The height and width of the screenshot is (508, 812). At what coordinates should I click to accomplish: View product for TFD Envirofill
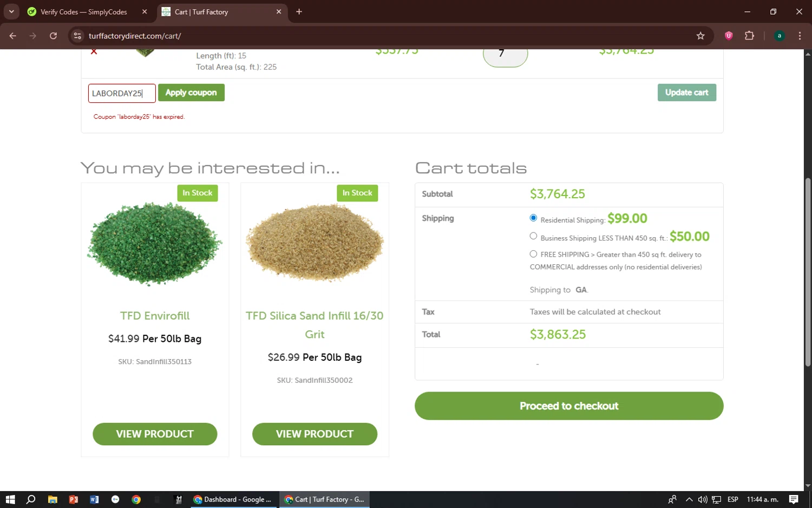155,434
